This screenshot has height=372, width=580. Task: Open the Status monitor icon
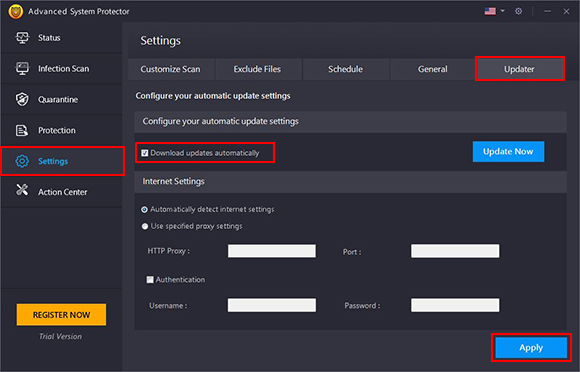point(22,38)
